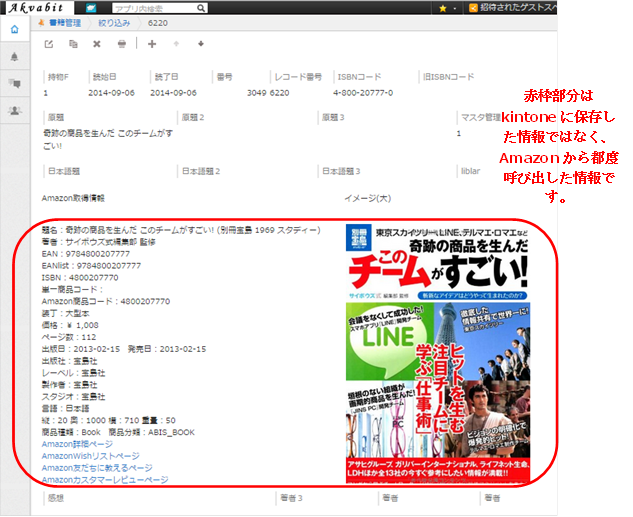The image size is (633, 517).
Task: Click the 番号 value 3049
Action: click(x=256, y=93)
